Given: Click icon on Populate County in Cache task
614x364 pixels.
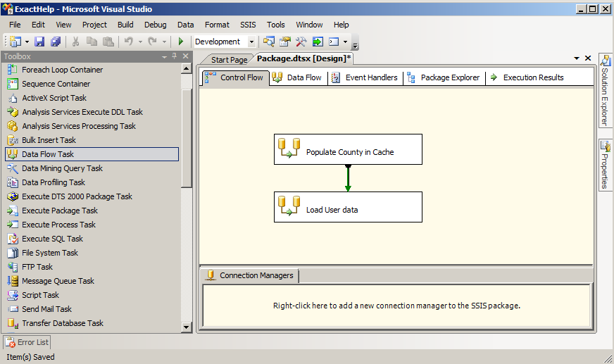Looking at the screenshot, I should 289,148.
